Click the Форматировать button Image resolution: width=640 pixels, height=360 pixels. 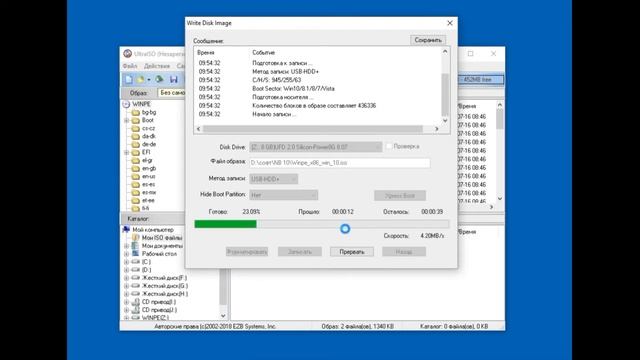click(x=247, y=252)
